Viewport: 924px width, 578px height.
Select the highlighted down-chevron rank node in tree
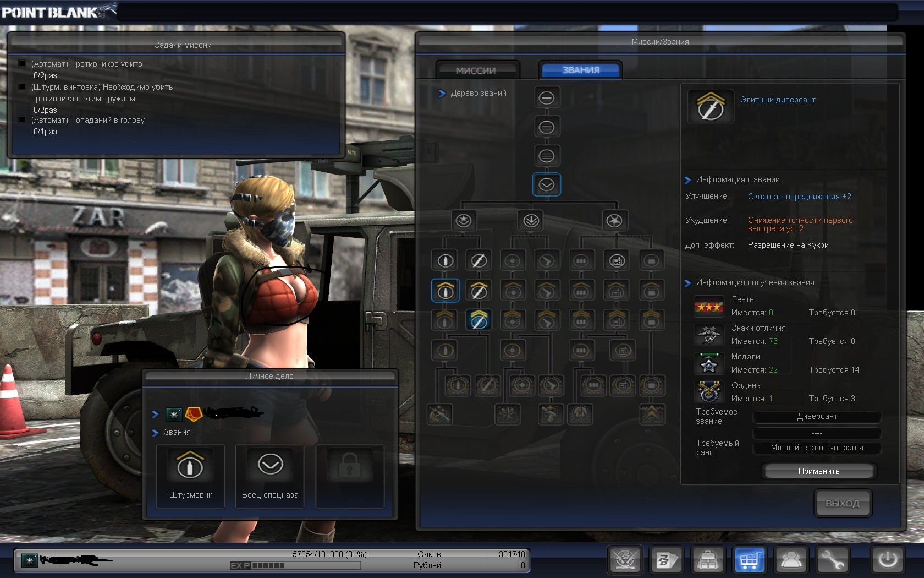tap(547, 184)
